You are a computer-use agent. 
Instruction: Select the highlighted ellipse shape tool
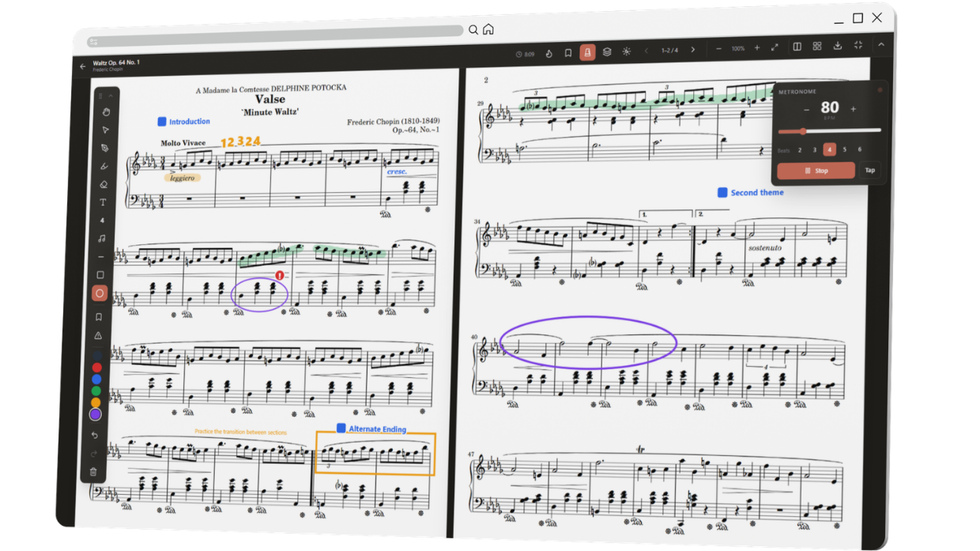pos(100,293)
